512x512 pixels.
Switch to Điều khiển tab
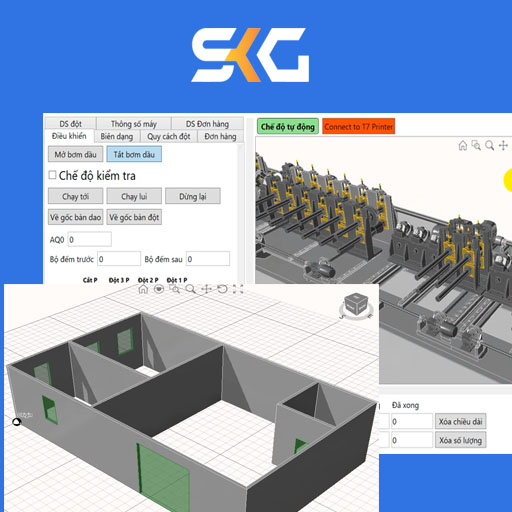[69, 136]
